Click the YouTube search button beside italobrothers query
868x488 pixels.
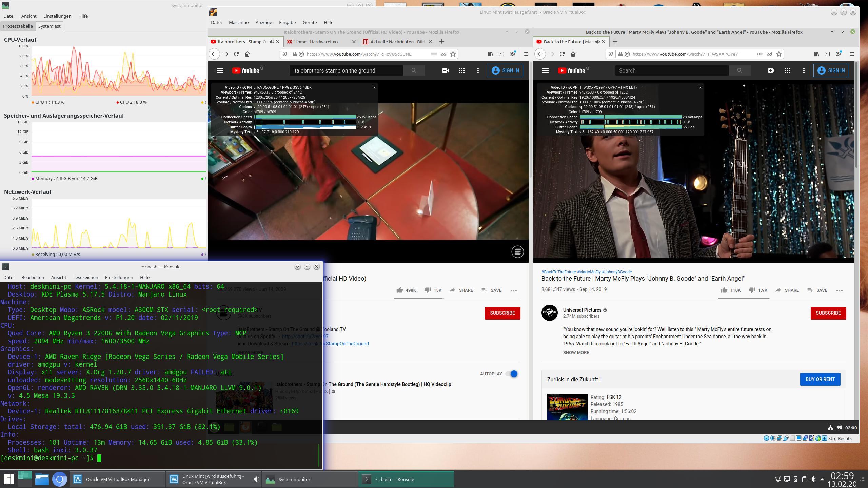click(x=414, y=70)
